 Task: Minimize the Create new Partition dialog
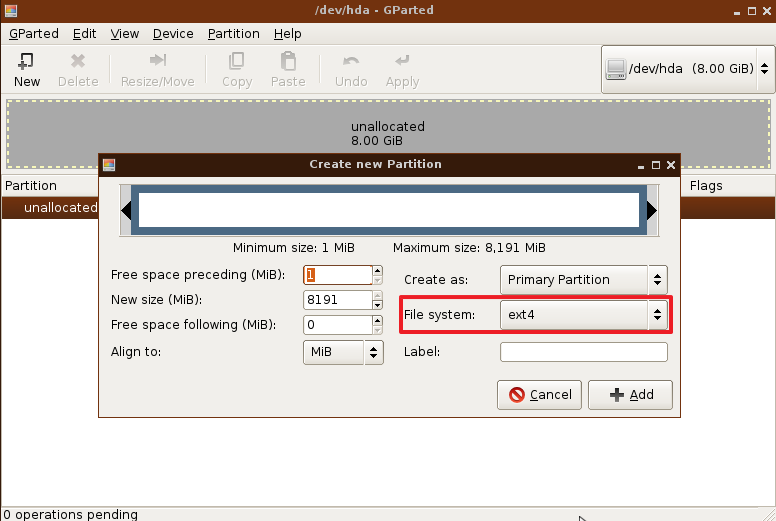coord(641,167)
